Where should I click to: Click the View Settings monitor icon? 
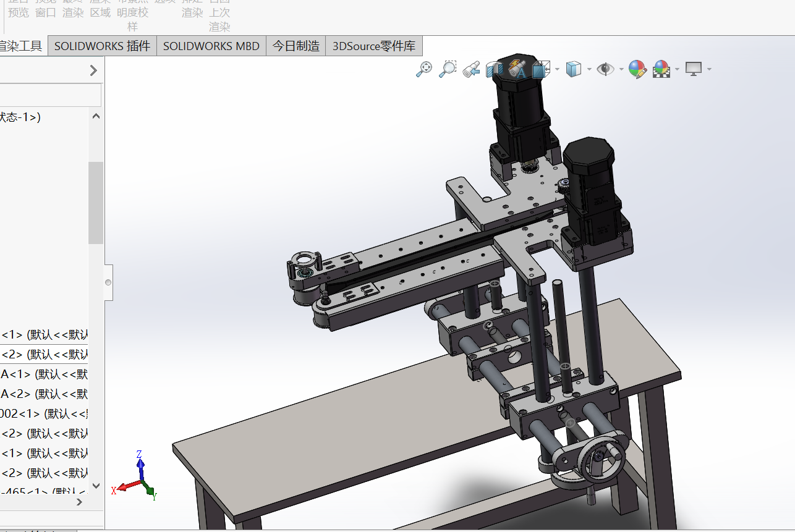694,69
